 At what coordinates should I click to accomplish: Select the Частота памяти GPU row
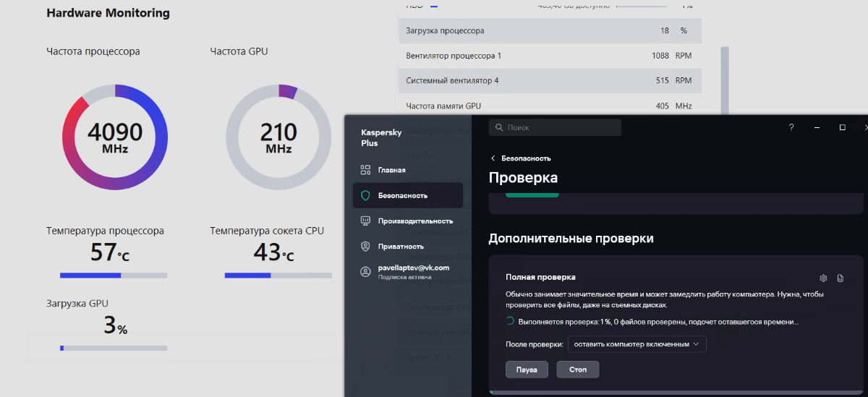(x=550, y=106)
